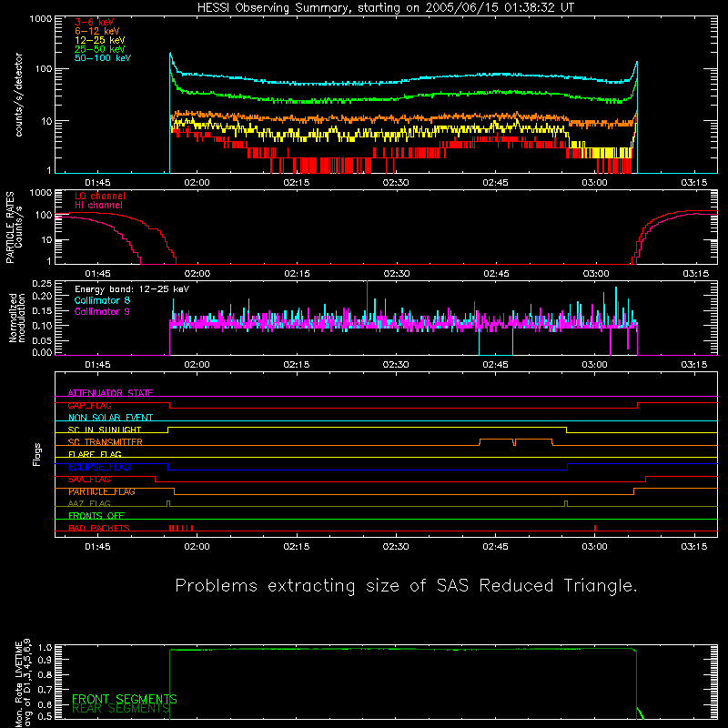The height and width of the screenshot is (728, 728).
Task: Click the NON_SOLAR_EVENT flag label
Action: (110, 418)
